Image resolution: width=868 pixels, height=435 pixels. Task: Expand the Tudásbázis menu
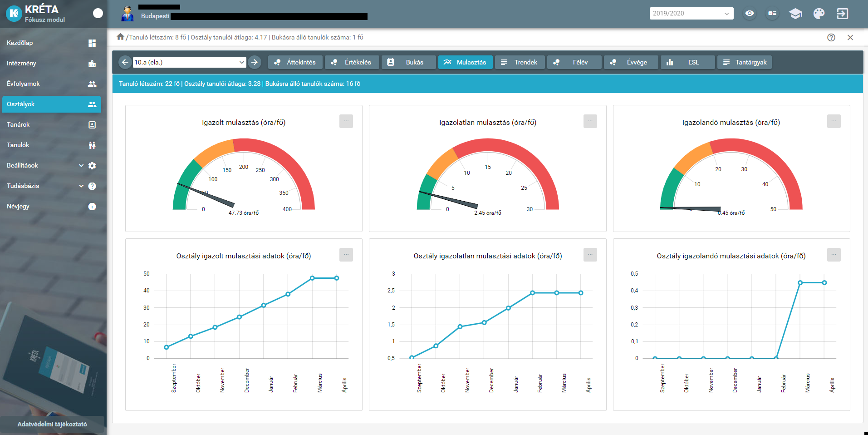tap(52, 186)
